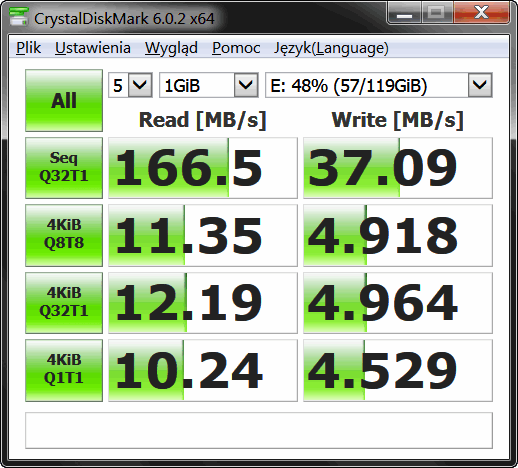518x468 pixels.
Task: Open the Wygląd menu
Action: 171,48
